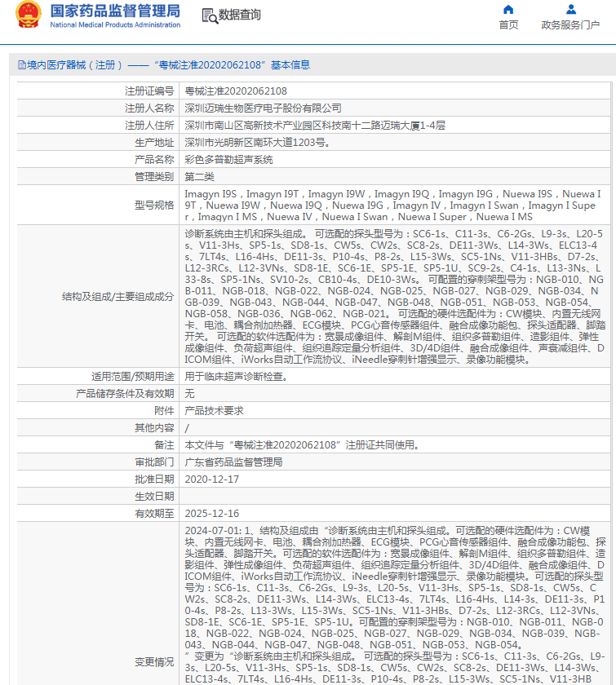Click the 注册证编号 row label
This screenshot has height=685, width=616.
click(149, 91)
